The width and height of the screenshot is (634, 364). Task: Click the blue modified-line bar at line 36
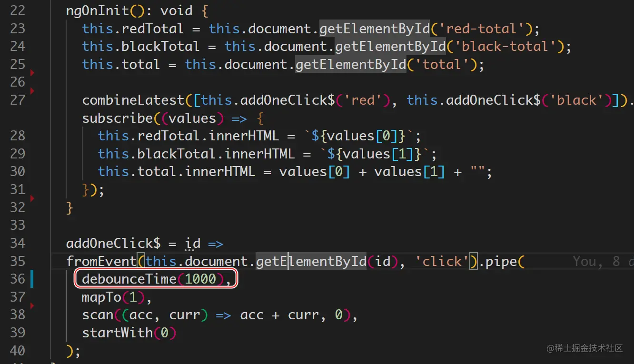[x=32, y=279]
